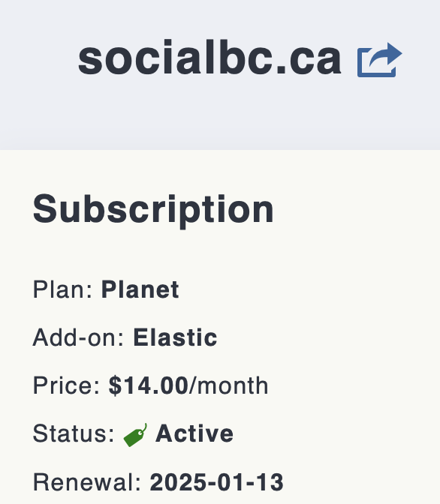This screenshot has width=440, height=504.
Task: Click the '/month' billing period text
Action: point(229,385)
